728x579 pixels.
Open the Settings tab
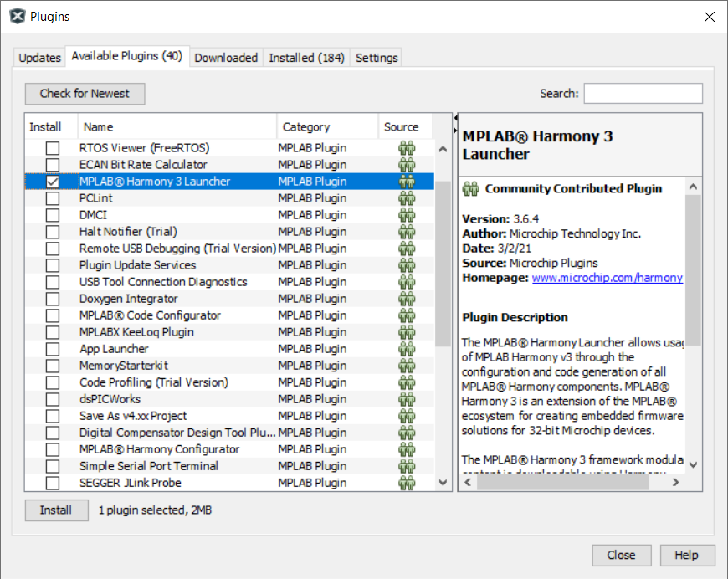pyautogui.click(x=376, y=57)
